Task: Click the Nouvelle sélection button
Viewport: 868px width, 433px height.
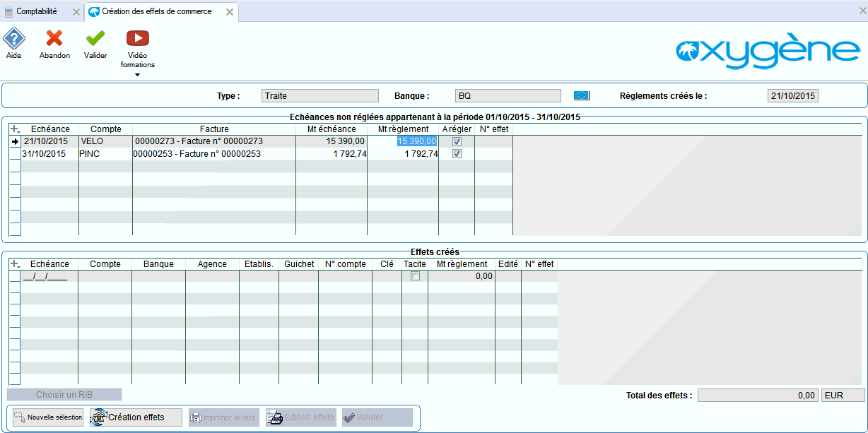Action: click(47, 417)
